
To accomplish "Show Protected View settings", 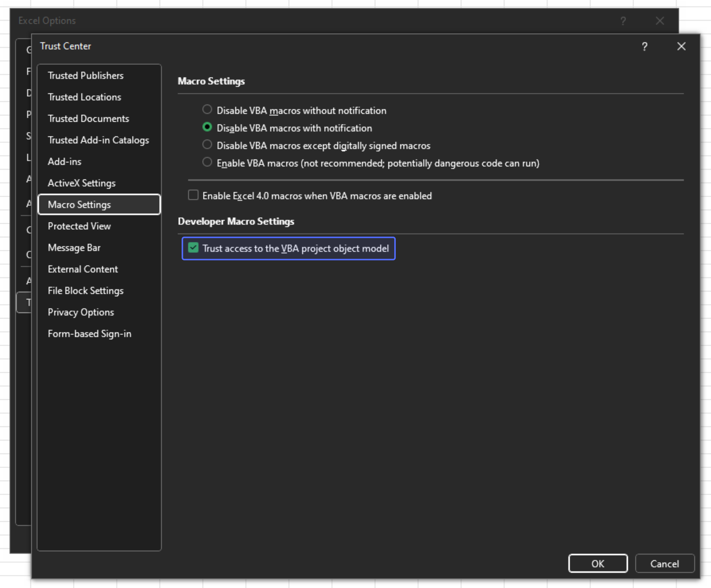I will 99,226.
